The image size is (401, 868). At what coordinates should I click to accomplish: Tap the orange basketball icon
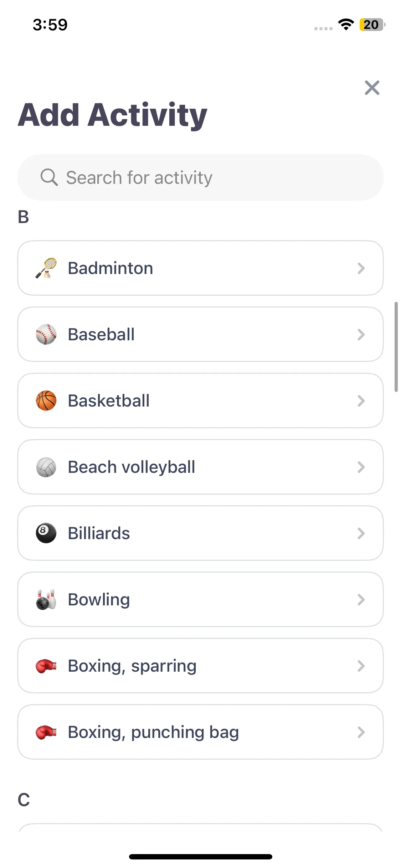[x=46, y=401]
